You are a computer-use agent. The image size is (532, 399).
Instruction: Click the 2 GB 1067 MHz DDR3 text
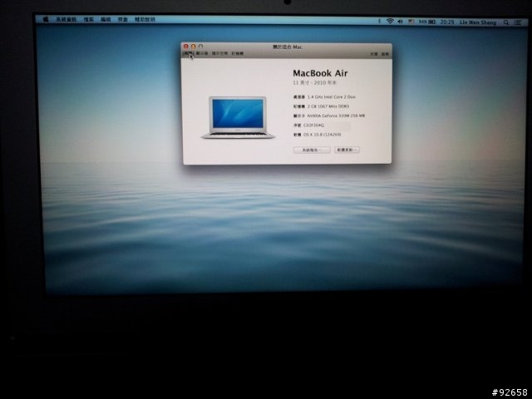coord(328,106)
